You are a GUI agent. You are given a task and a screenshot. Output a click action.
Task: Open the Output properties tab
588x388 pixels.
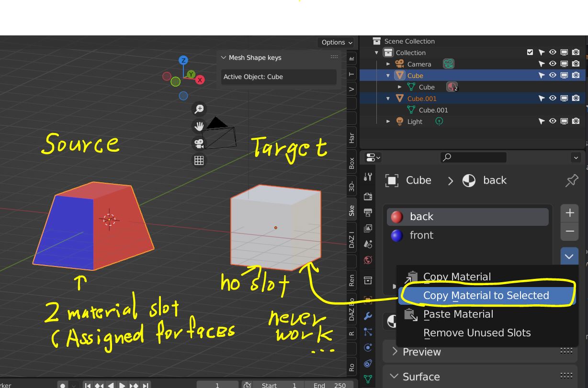(x=368, y=212)
